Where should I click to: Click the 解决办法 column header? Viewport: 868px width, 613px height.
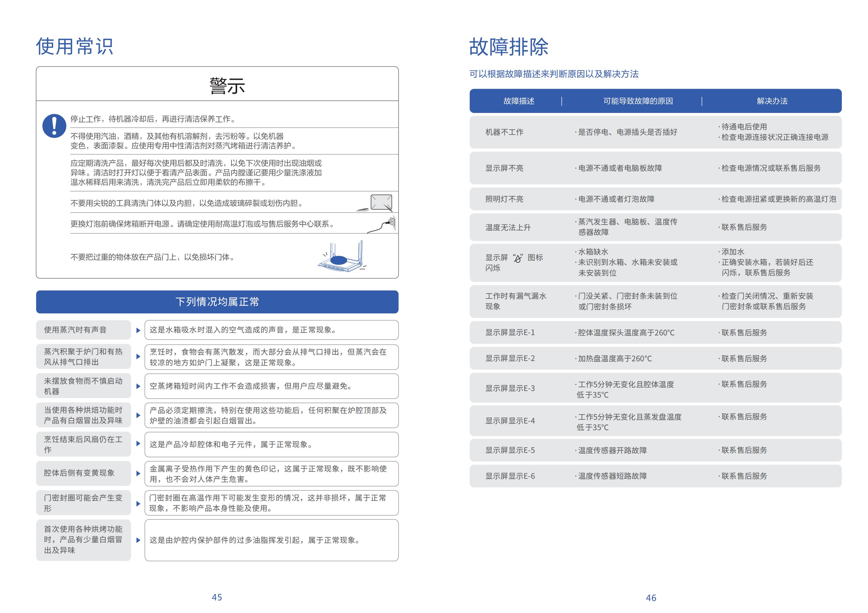(772, 101)
